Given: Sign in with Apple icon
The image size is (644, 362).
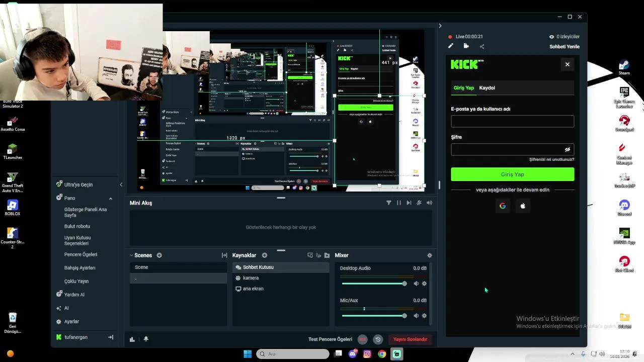Looking at the screenshot, I should click(x=523, y=206).
